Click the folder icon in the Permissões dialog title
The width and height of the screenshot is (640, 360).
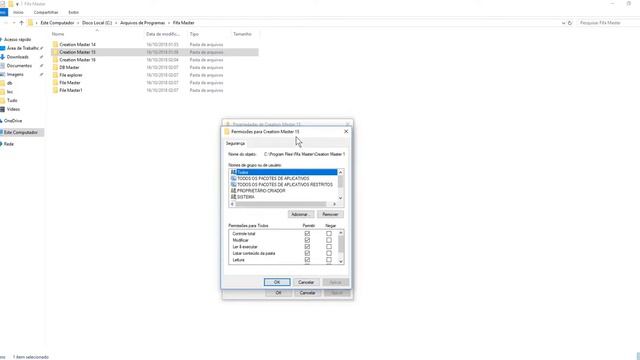pos(227,131)
